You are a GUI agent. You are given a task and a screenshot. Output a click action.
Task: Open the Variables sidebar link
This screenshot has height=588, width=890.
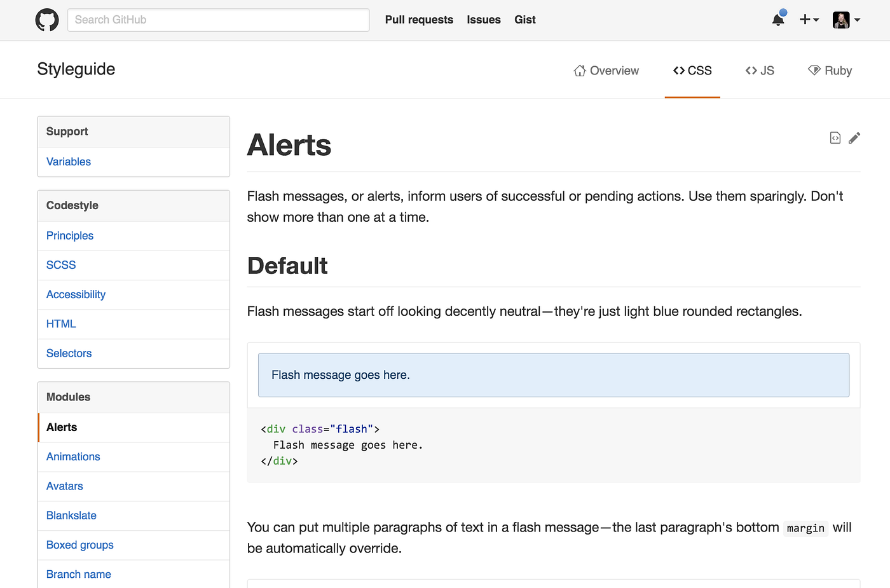click(x=69, y=161)
